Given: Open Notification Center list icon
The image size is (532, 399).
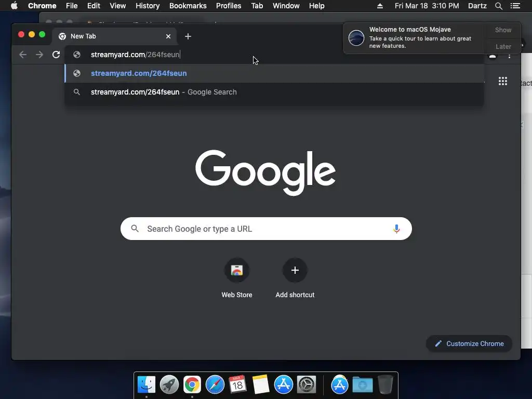Looking at the screenshot, I should pos(515,6).
